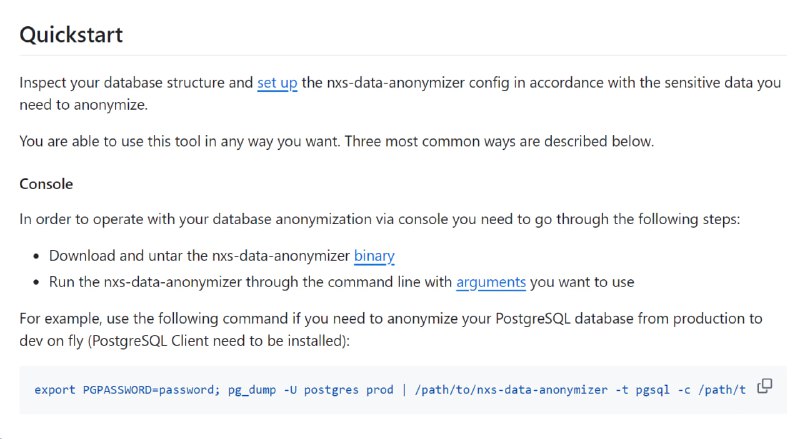Open the "set up" config link

[277, 83]
